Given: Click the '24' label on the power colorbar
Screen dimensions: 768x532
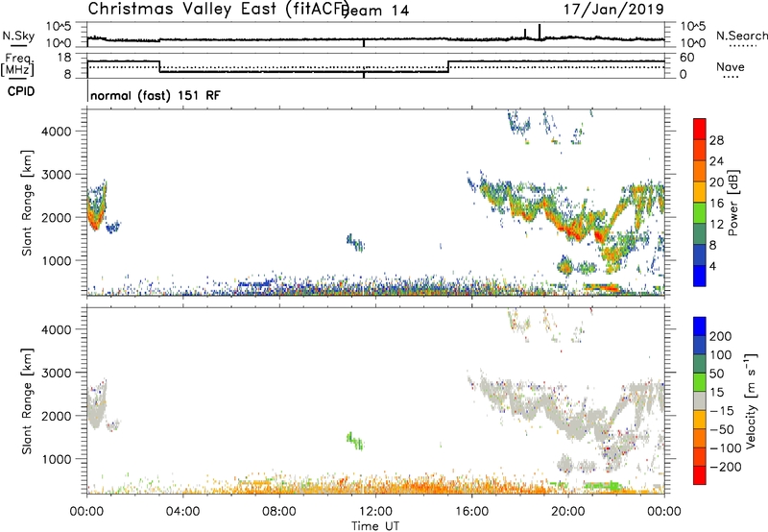Looking at the screenshot, I should point(716,161).
